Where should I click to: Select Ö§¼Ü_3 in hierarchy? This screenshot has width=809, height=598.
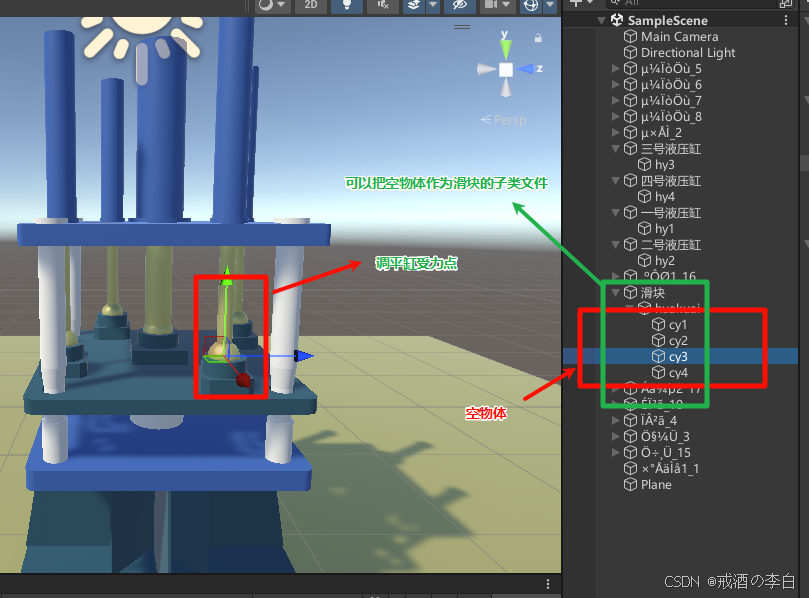[x=665, y=437]
